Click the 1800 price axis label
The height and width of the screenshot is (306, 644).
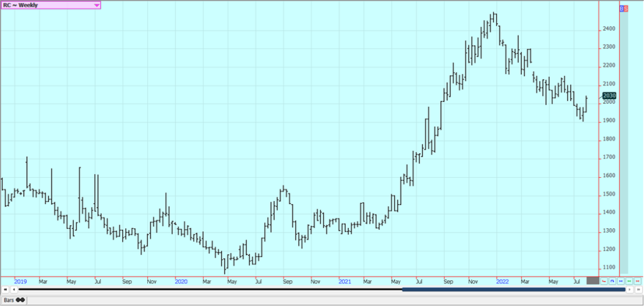pos(609,139)
